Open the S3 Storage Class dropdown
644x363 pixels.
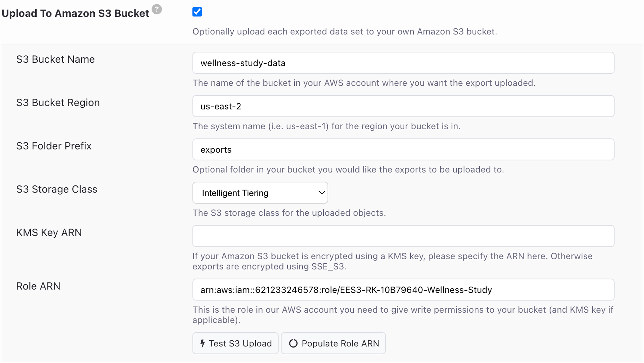(260, 193)
